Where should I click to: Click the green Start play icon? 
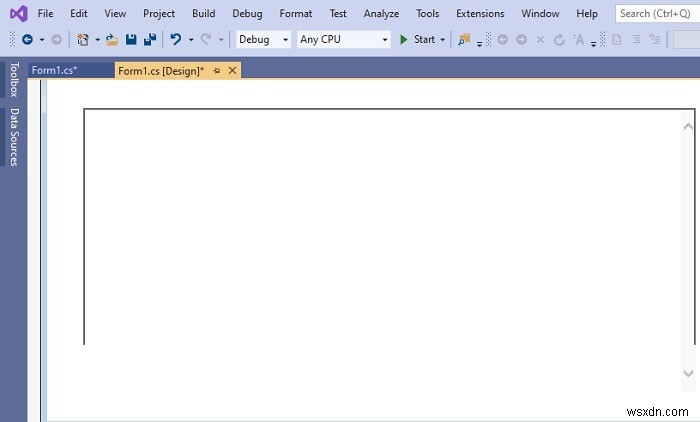click(404, 40)
